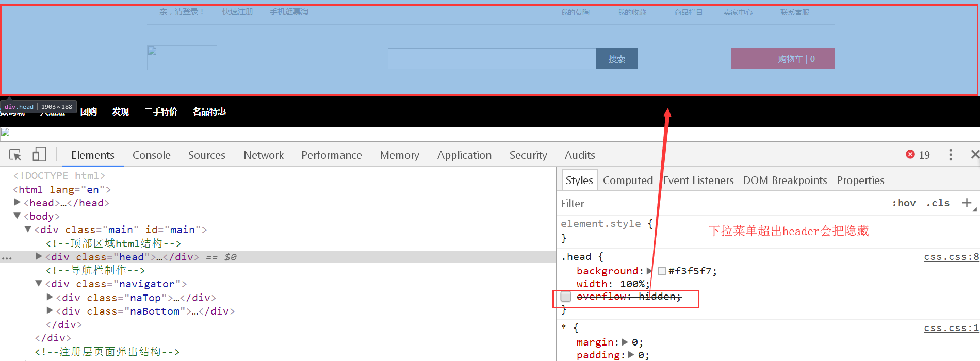The width and height of the screenshot is (980, 361).
Task: Toggle the .cls class editor
Action: coord(938,203)
